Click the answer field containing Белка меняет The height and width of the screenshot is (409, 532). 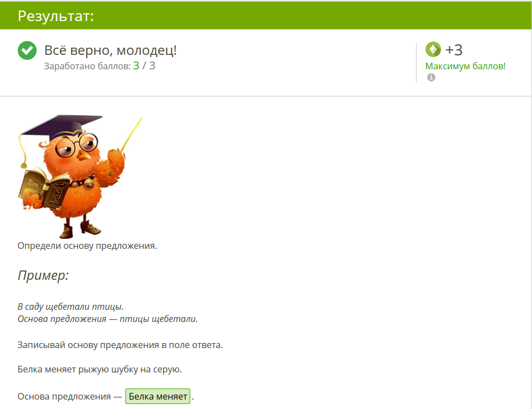click(158, 396)
